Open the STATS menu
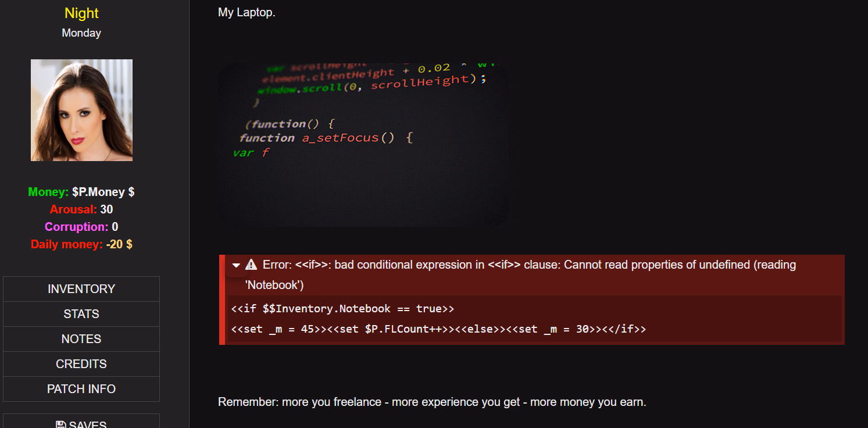The height and width of the screenshot is (428, 868). pyautogui.click(x=81, y=314)
